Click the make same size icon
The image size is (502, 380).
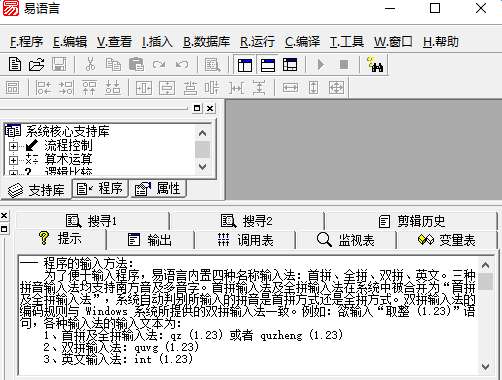(x=336, y=88)
